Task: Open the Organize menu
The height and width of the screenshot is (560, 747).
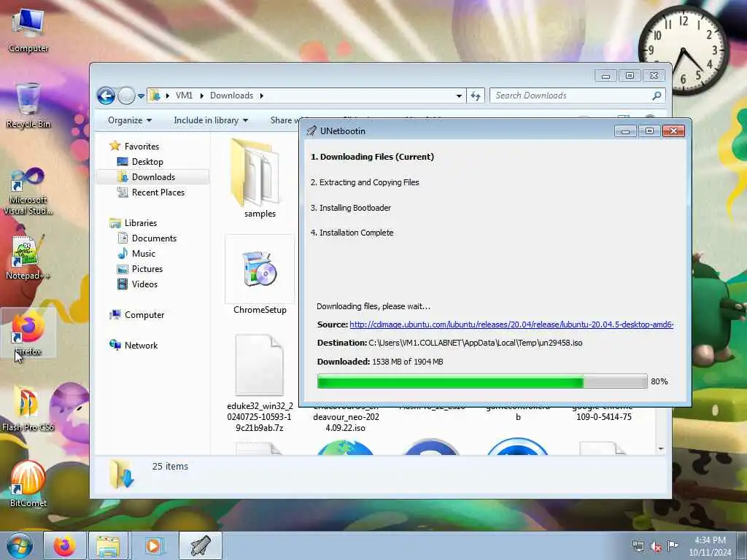Action: point(130,120)
